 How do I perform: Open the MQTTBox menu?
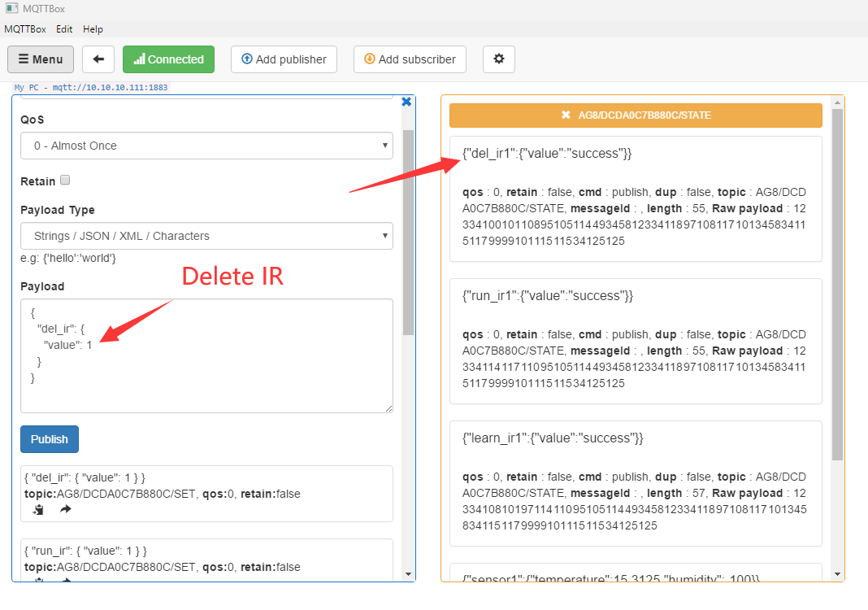[x=24, y=29]
